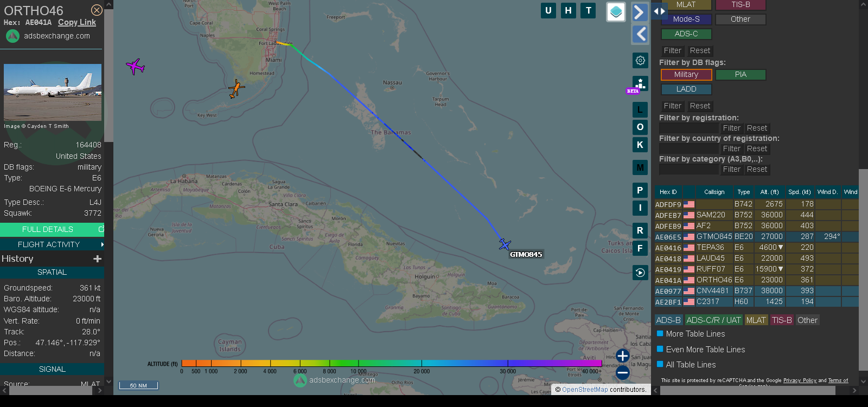Toggle the PIA DB flag filter
Image resolution: width=868 pixels, height=407 pixels.
[x=741, y=74]
